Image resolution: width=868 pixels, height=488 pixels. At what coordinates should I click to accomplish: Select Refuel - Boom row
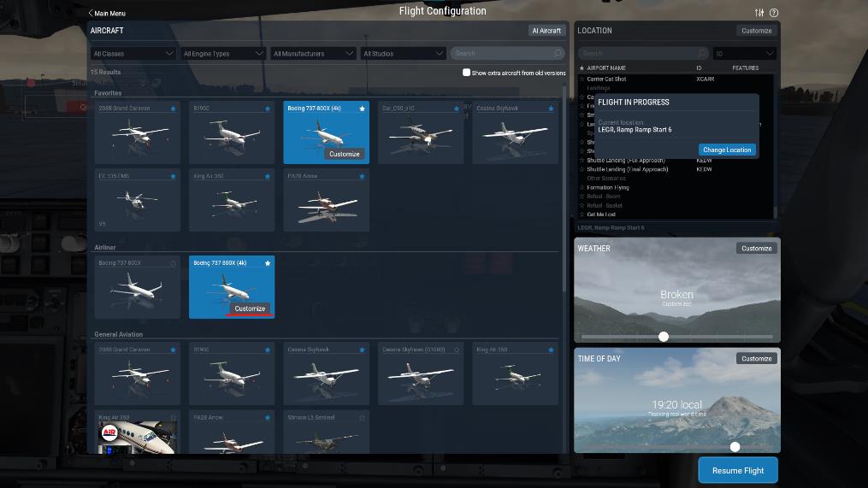[676, 197]
